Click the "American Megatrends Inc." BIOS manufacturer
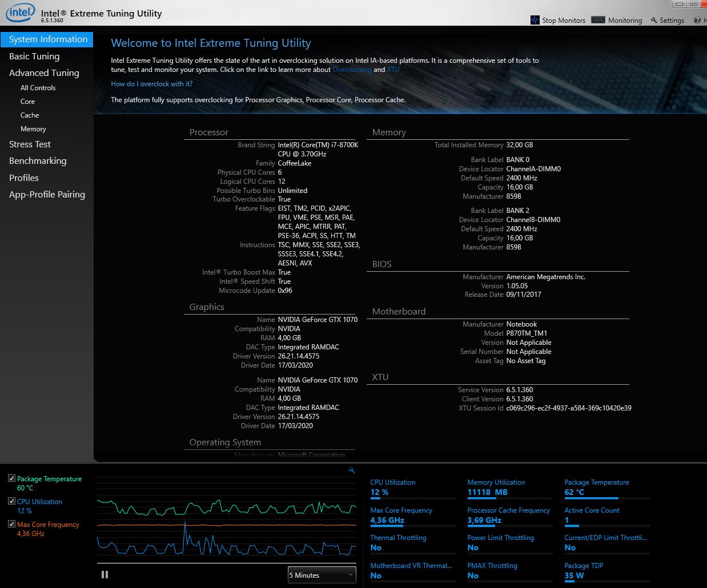The height and width of the screenshot is (588, 707). pos(546,277)
